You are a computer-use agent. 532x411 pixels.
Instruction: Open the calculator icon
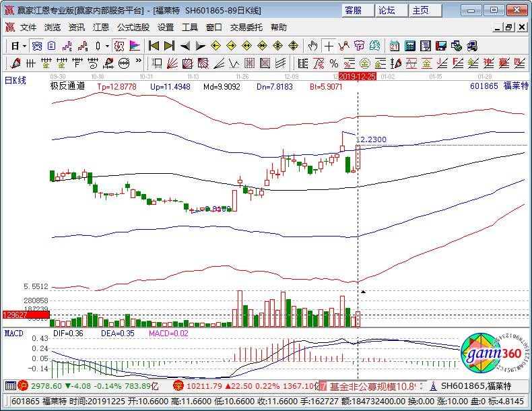(410, 46)
